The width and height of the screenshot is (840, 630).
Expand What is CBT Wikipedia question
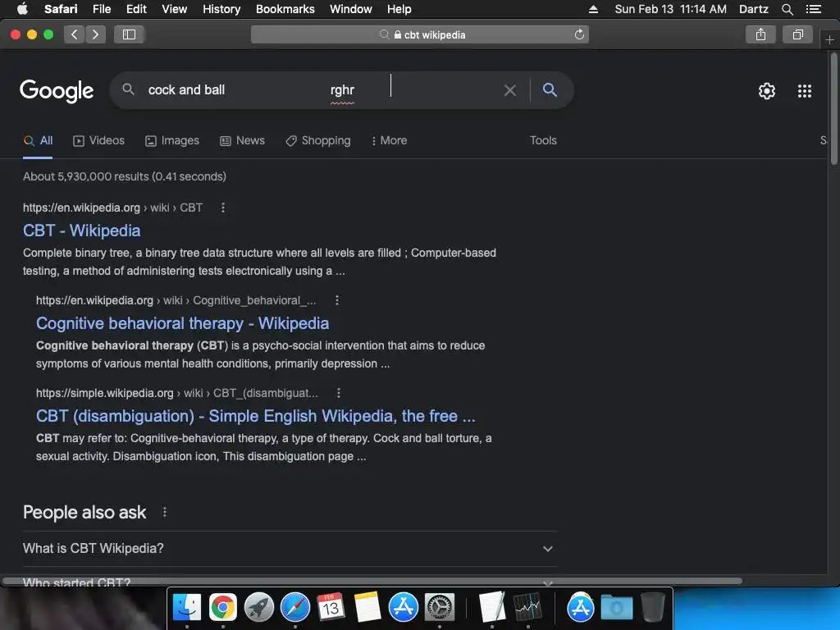[x=290, y=549]
